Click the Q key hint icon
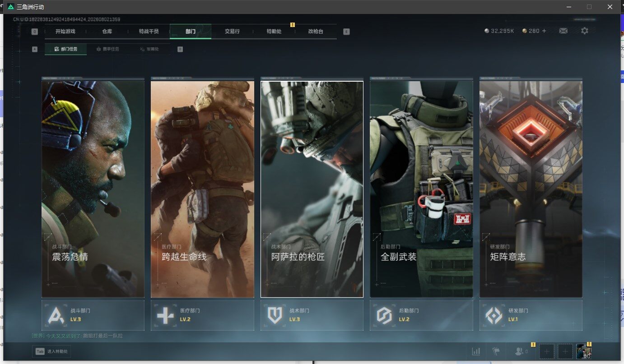The image size is (624, 364). pyautogui.click(x=35, y=32)
